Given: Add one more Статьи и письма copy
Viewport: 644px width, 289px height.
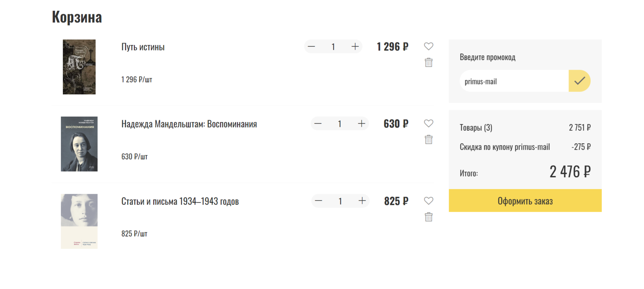Looking at the screenshot, I should 362,201.
